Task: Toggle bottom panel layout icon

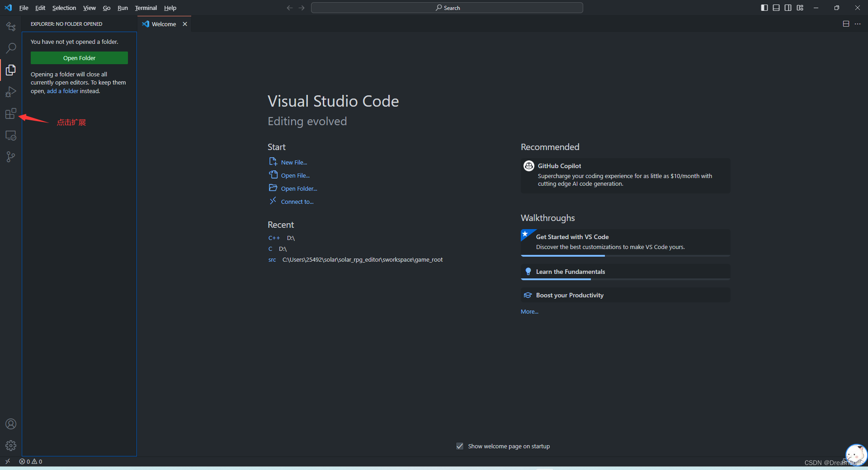Action: tap(776, 8)
